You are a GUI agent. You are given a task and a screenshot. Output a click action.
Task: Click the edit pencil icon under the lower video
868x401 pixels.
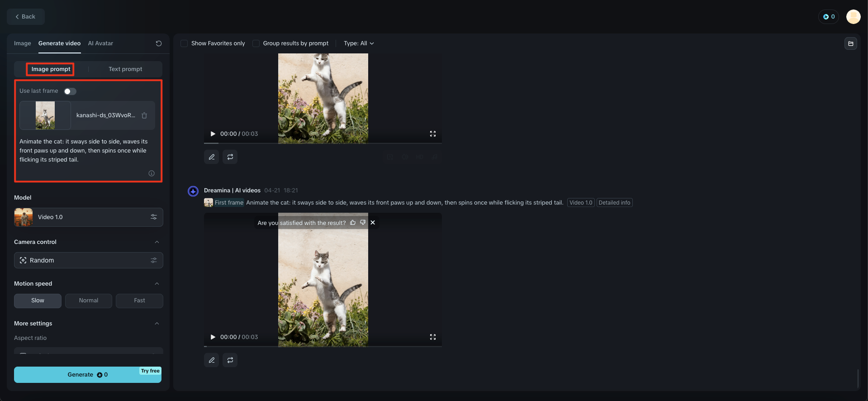(211, 360)
